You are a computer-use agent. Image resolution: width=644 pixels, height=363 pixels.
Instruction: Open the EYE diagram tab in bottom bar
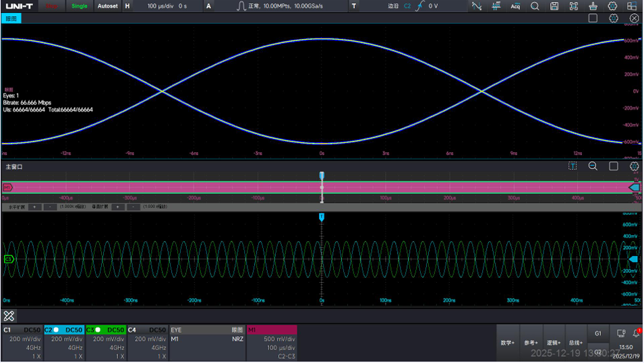208,330
